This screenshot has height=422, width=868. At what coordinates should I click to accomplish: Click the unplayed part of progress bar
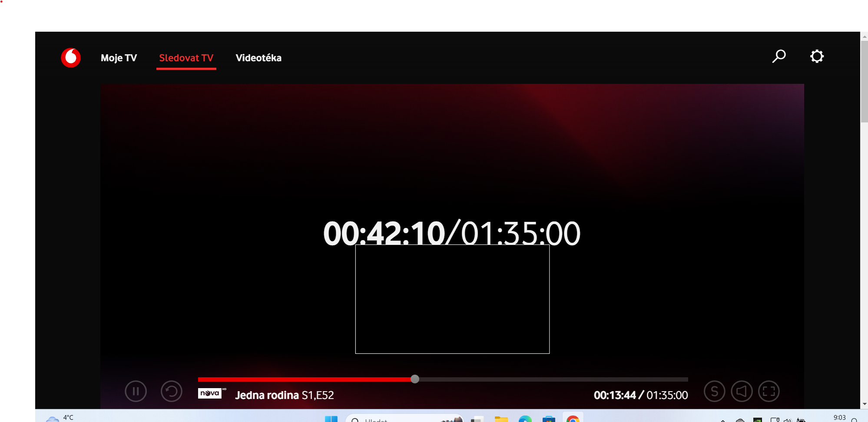(552, 379)
